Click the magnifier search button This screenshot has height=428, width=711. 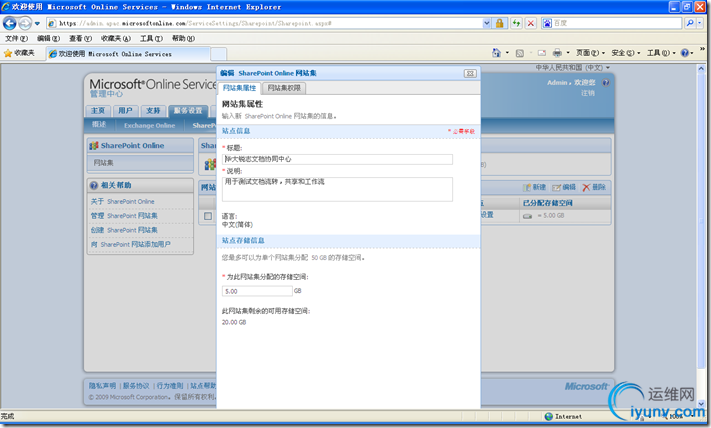(x=690, y=23)
